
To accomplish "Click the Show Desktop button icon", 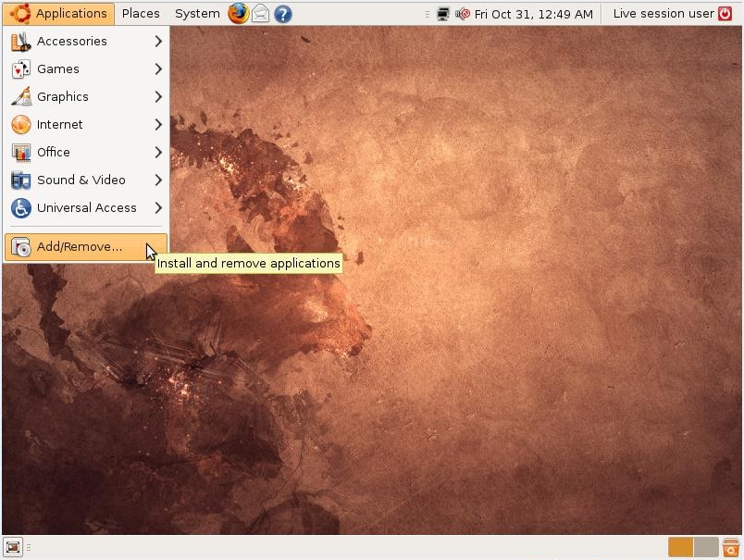I will 13,547.
